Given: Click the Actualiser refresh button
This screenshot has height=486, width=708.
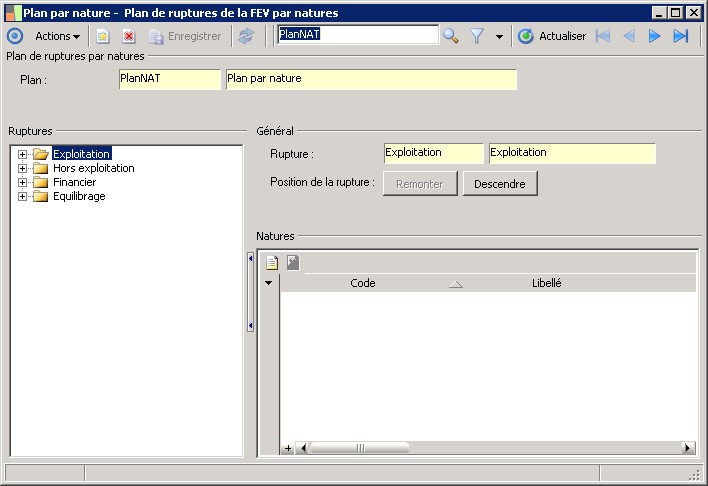Looking at the screenshot, I should coord(551,36).
